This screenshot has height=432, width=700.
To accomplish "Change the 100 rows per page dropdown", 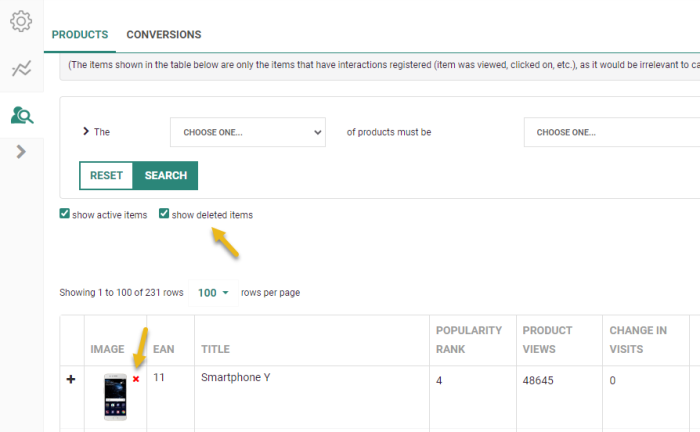I will pos(213,293).
